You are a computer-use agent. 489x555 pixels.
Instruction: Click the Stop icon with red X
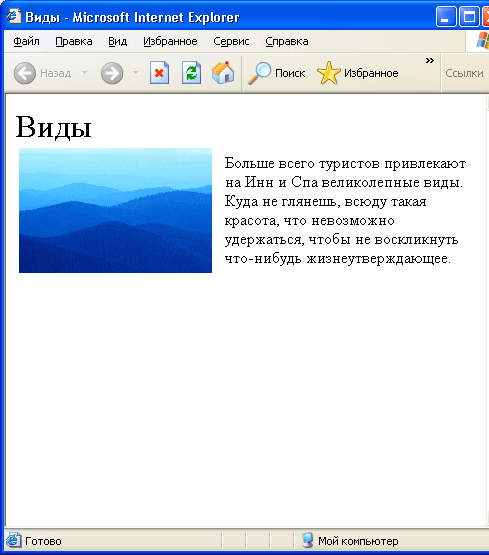159,73
